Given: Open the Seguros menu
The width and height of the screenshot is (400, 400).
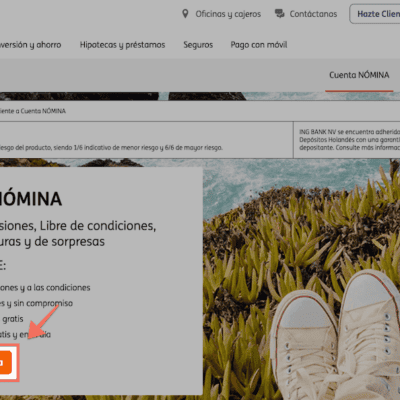Looking at the screenshot, I should coord(198,45).
